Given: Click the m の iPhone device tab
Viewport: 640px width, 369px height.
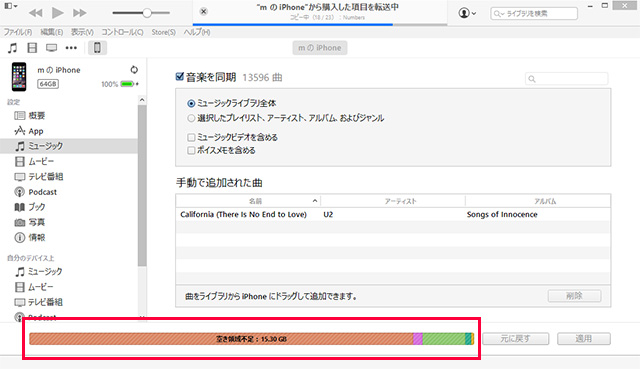Looking at the screenshot, I should point(320,48).
